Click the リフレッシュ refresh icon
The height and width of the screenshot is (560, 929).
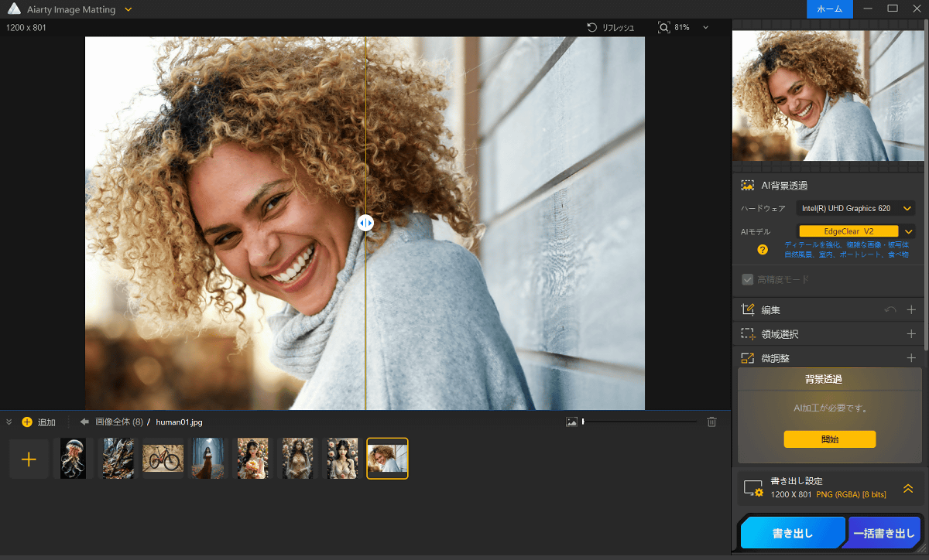pos(592,27)
